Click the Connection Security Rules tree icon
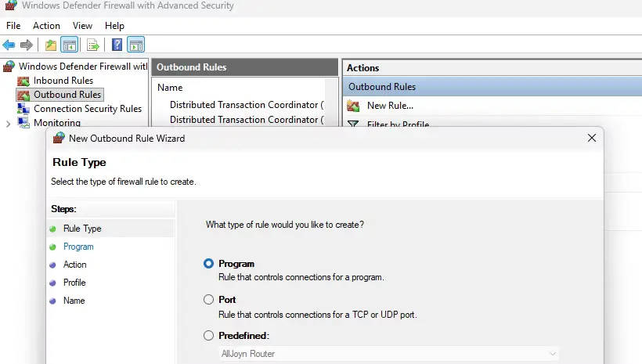This screenshot has width=642, height=364. point(23,109)
